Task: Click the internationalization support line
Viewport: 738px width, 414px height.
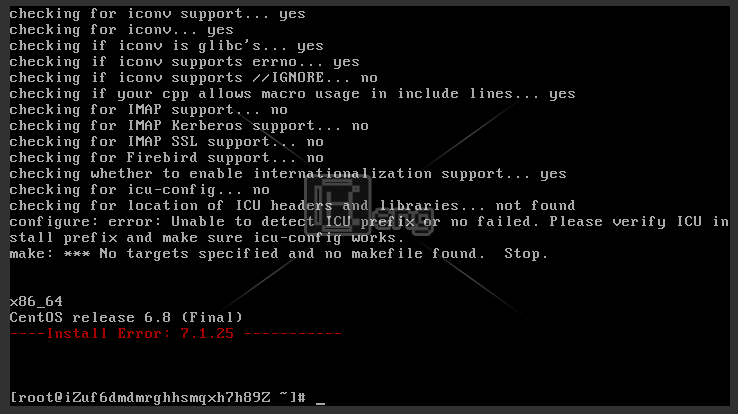Action: [288, 174]
